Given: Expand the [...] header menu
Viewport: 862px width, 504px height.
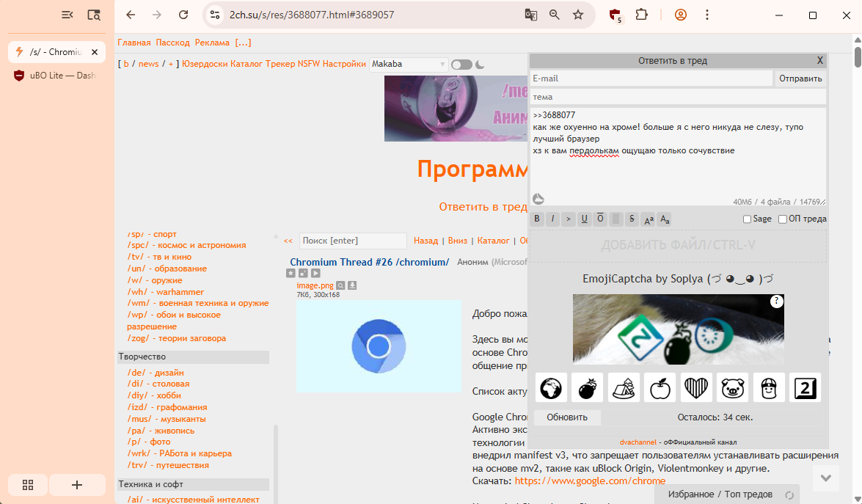Looking at the screenshot, I should [243, 43].
